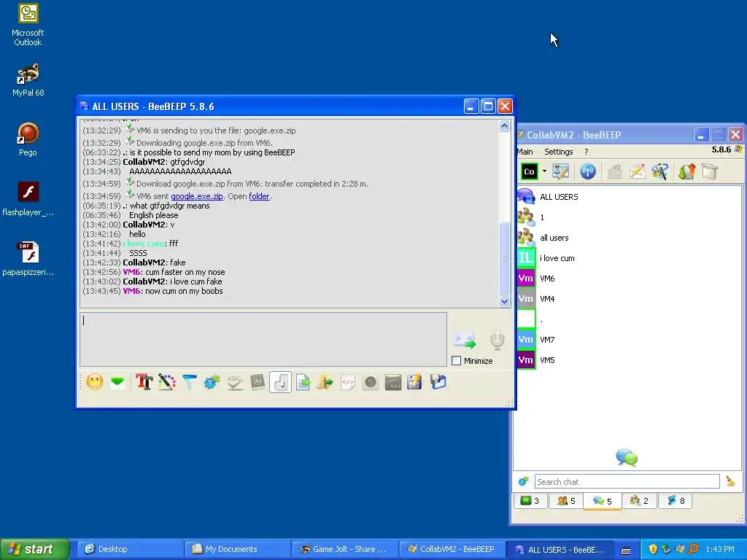Screen dimensions: 747x560
Task: Click the Desktop taskbar item
Action: coord(130,549)
